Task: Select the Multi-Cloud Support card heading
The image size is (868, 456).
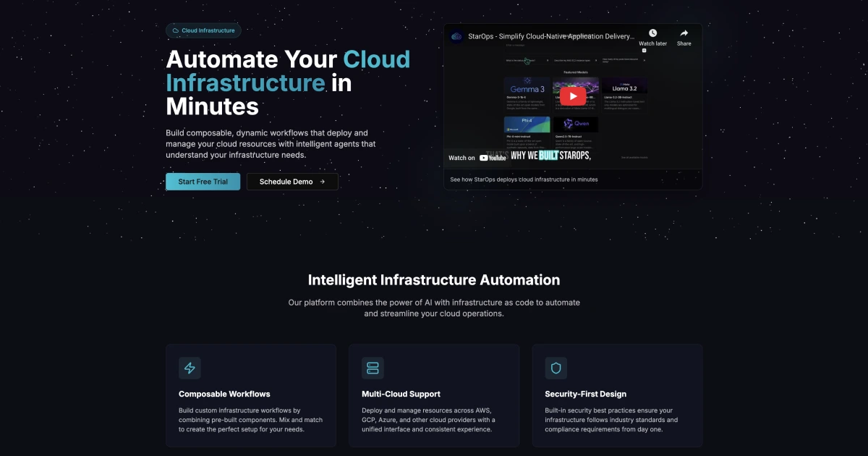Action: [x=401, y=394]
